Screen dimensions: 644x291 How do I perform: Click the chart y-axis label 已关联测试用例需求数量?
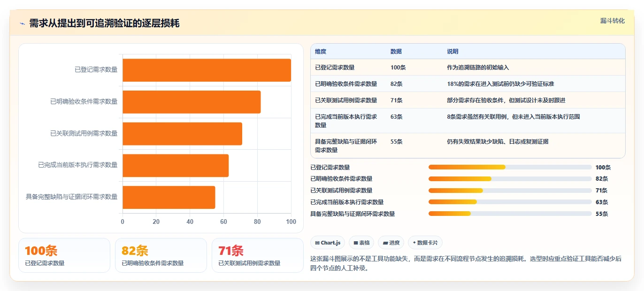(84, 133)
